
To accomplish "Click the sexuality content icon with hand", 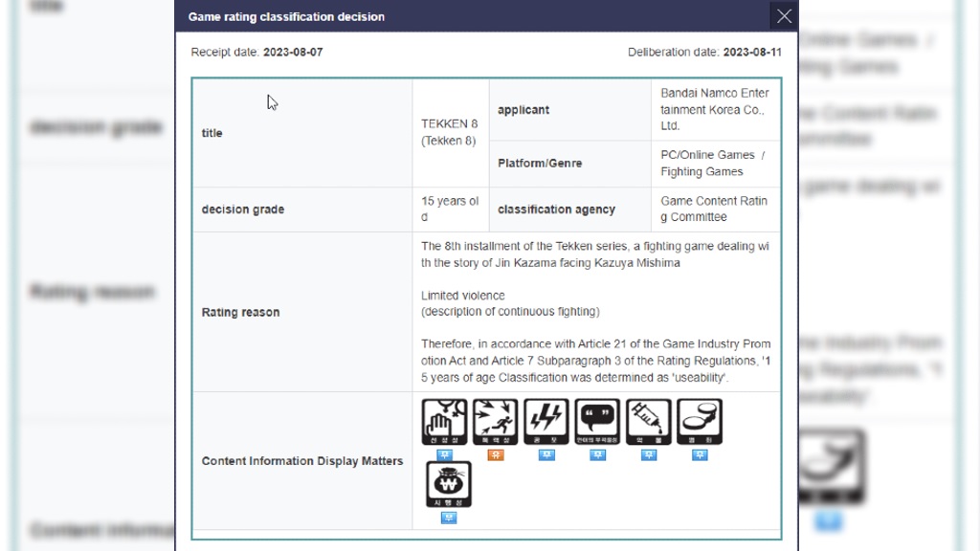I will (444, 422).
